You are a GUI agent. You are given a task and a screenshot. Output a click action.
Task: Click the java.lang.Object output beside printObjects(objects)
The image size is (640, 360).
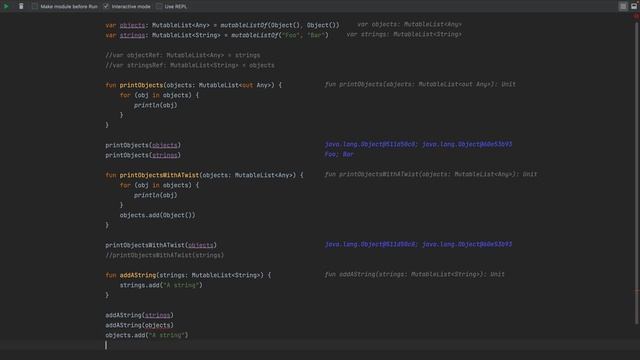(x=418, y=144)
